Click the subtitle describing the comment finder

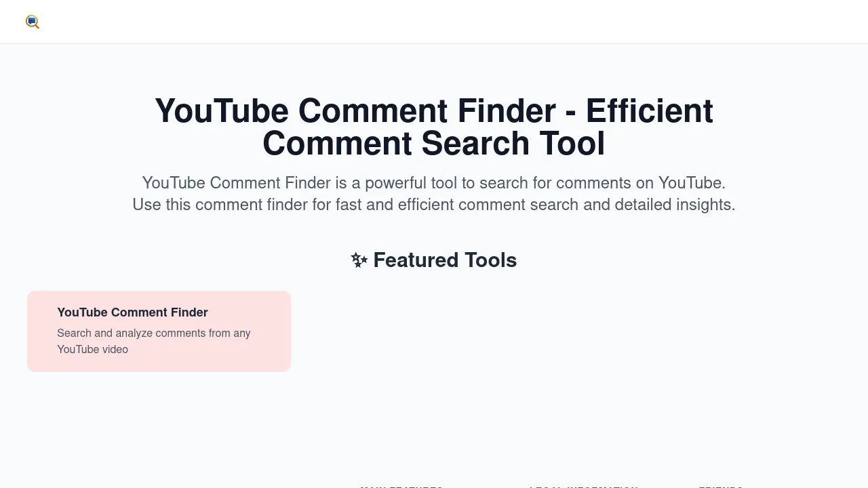[x=434, y=194]
